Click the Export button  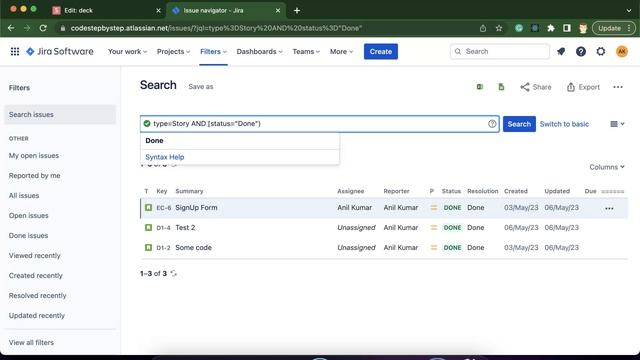[x=583, y=87]
